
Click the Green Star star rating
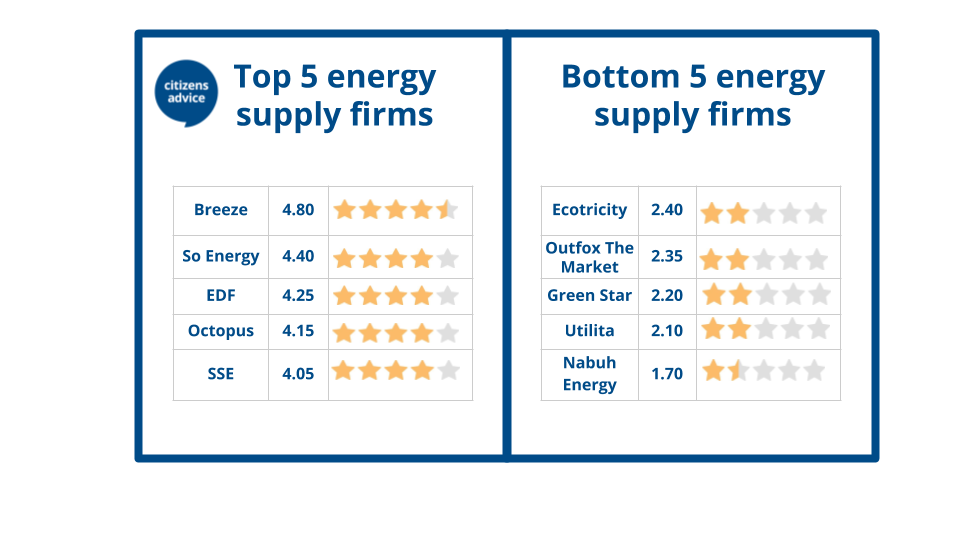point(766,294)
